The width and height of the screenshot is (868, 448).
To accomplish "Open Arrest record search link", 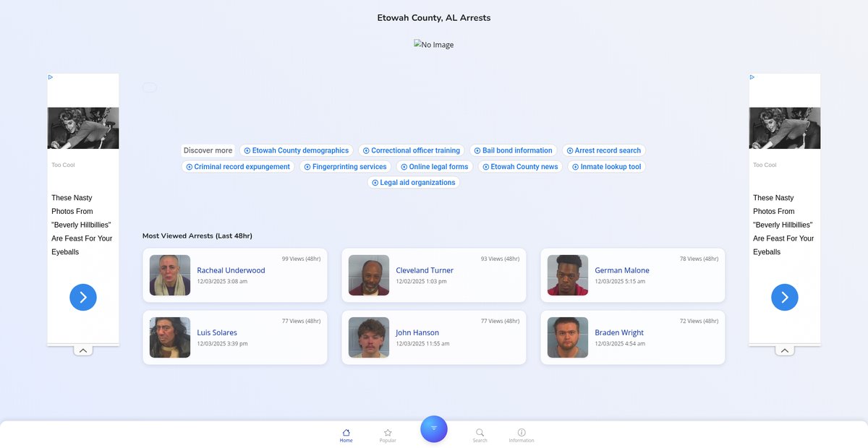I will click(x=604, y=150).
